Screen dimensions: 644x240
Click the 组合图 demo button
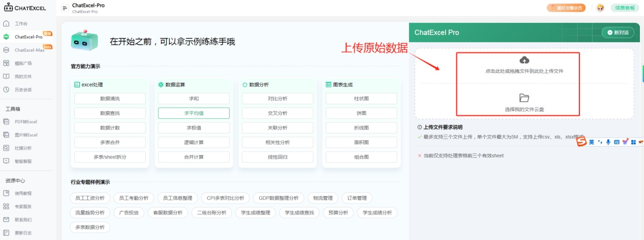click(362, 157)
